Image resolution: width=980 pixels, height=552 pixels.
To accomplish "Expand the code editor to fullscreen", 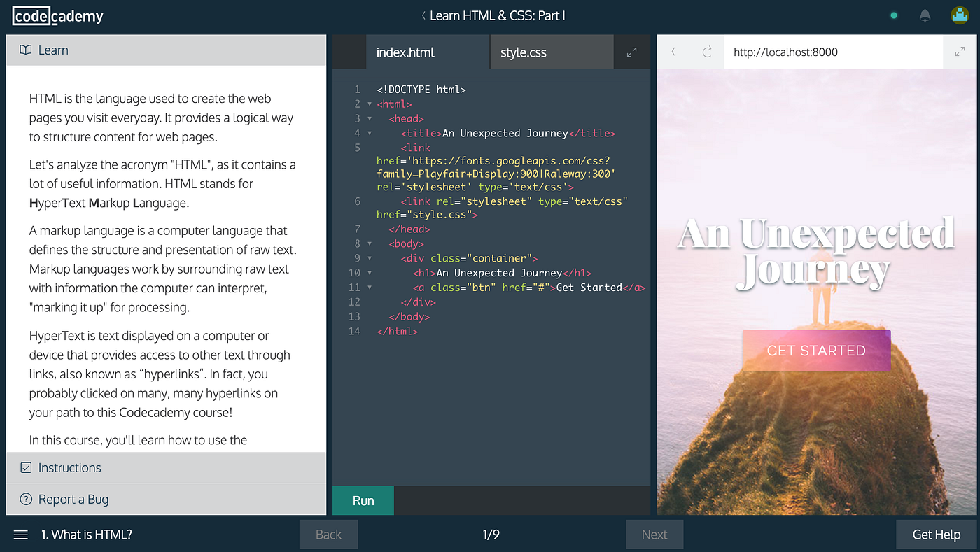I will point(631,52).
